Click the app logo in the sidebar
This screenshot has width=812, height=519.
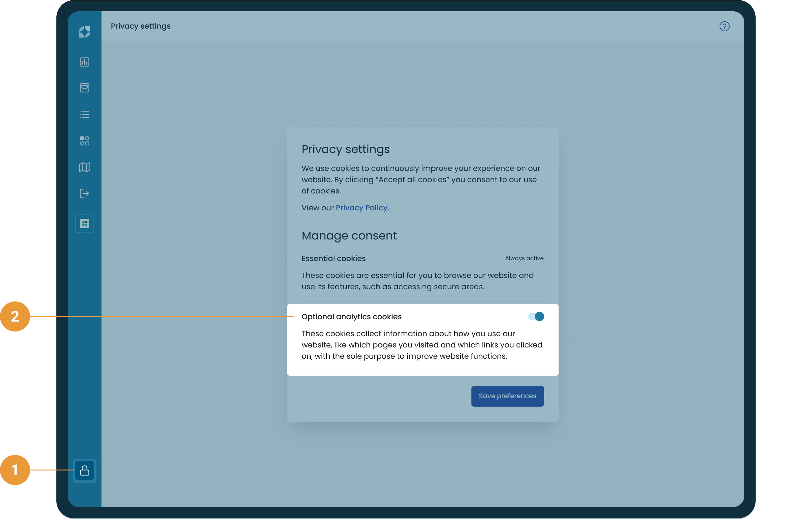click(84, 32)
